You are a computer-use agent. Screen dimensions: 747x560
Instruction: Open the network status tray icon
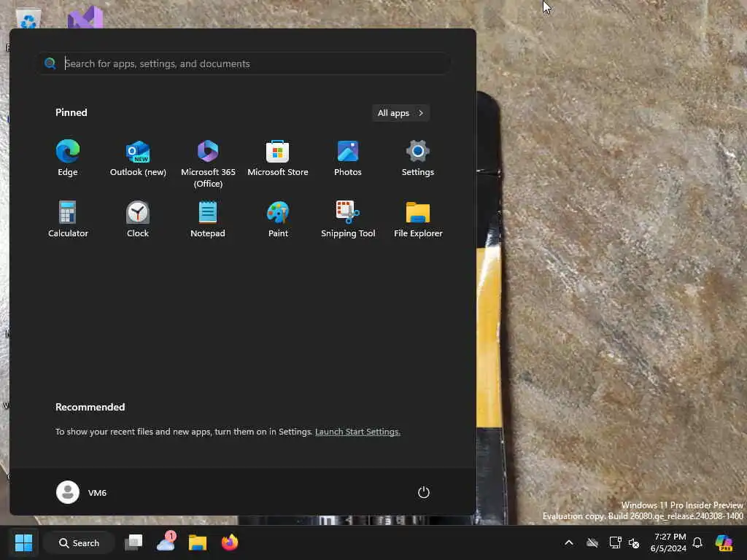pos(616,542)
